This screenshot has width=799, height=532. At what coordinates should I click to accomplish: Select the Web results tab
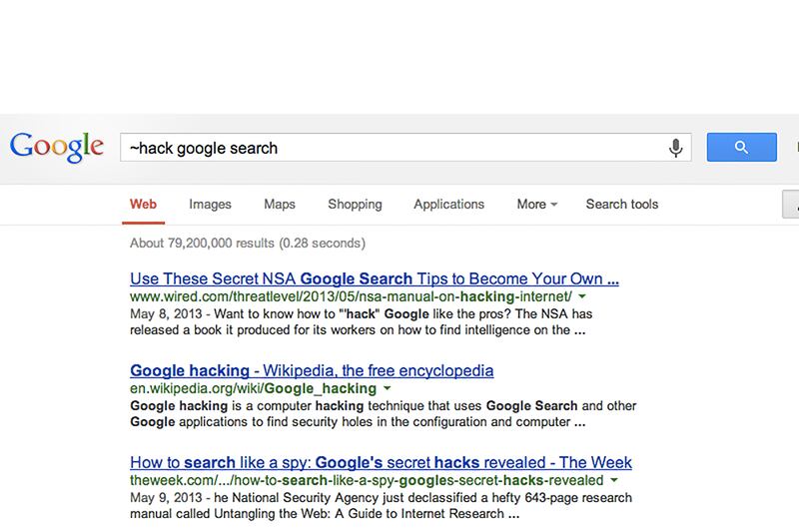(x=143, y=205)
